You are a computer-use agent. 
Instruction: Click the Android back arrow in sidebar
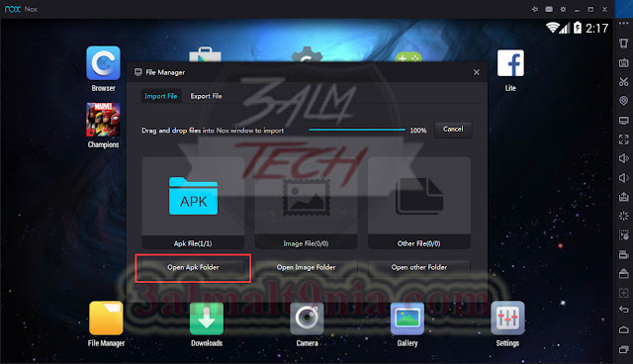point(624,310)
